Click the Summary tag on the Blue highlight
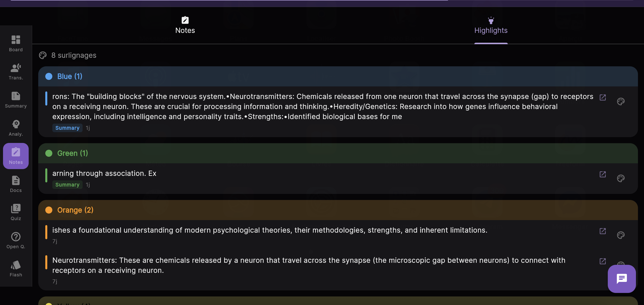Screen dimensions: 644x305 click(x=67, y=128)
